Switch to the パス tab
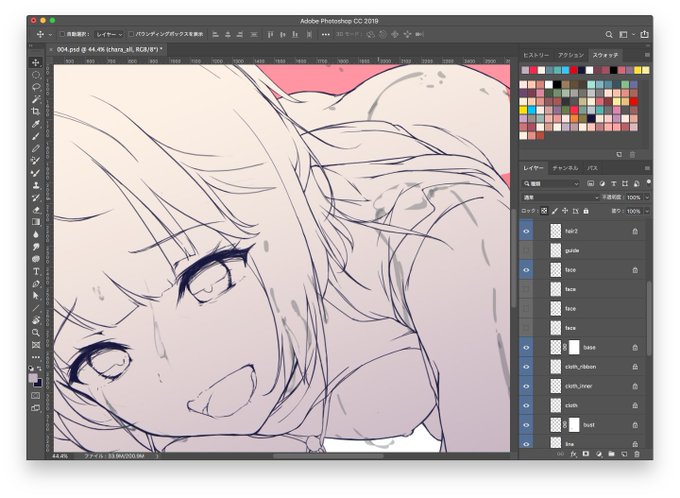This screenshot has height=498, width=680. pyautogui.click(x=592, y=168)
